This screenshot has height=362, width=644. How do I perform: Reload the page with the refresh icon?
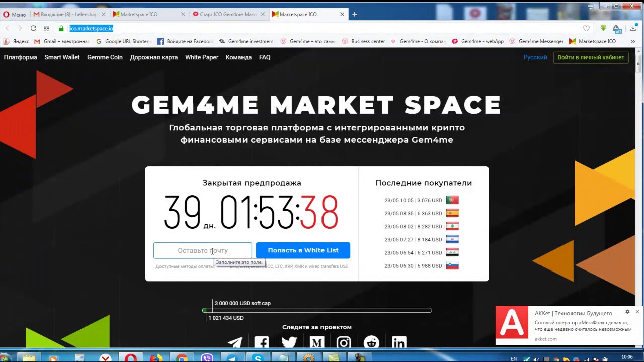[x=33, y=28]
